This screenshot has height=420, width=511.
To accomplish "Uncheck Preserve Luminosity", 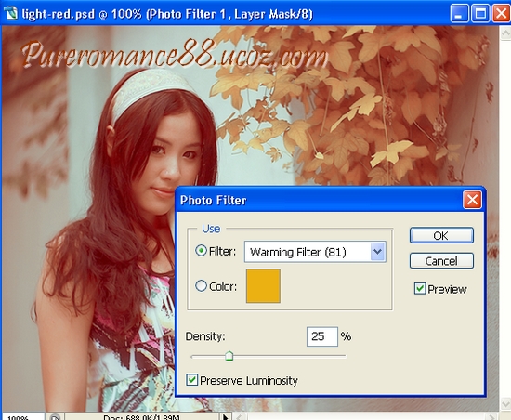I will [x=191, y=380].
